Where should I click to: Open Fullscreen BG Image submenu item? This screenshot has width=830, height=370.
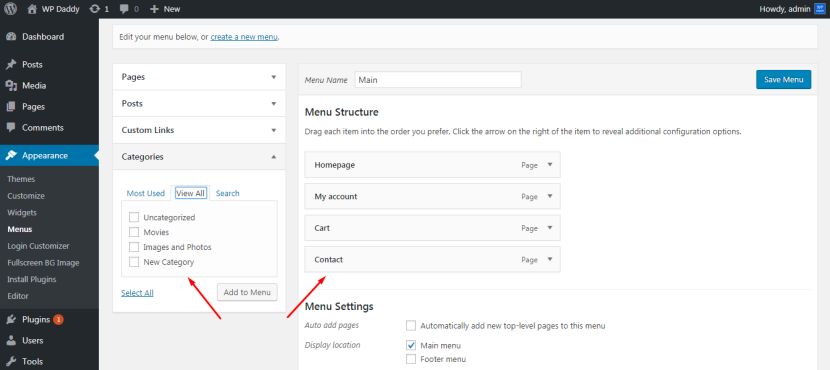click(43, 263)
